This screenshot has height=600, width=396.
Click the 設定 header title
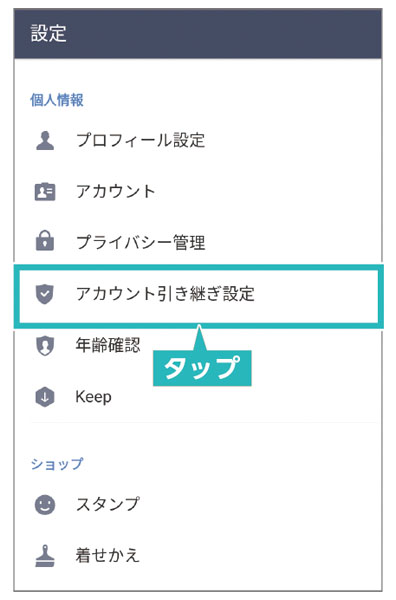[x=49, y=33]
